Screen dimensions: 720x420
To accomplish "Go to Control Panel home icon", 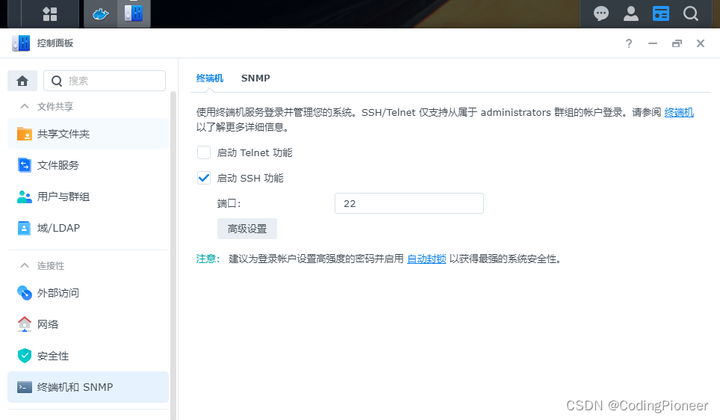I will tap(22, 81).
